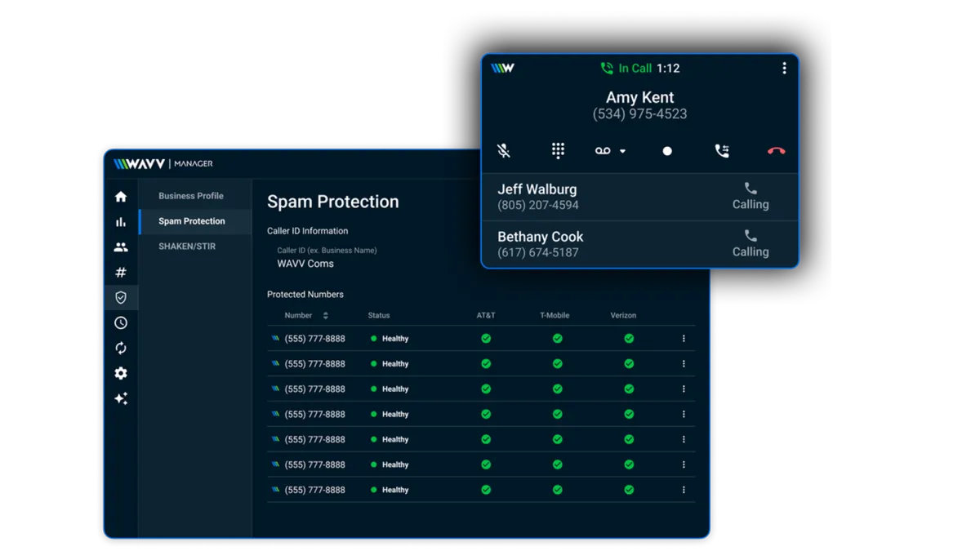Click phone number (617) 674-5187
The width and height of the screenshot is (980, 551).
pos(538,252)
